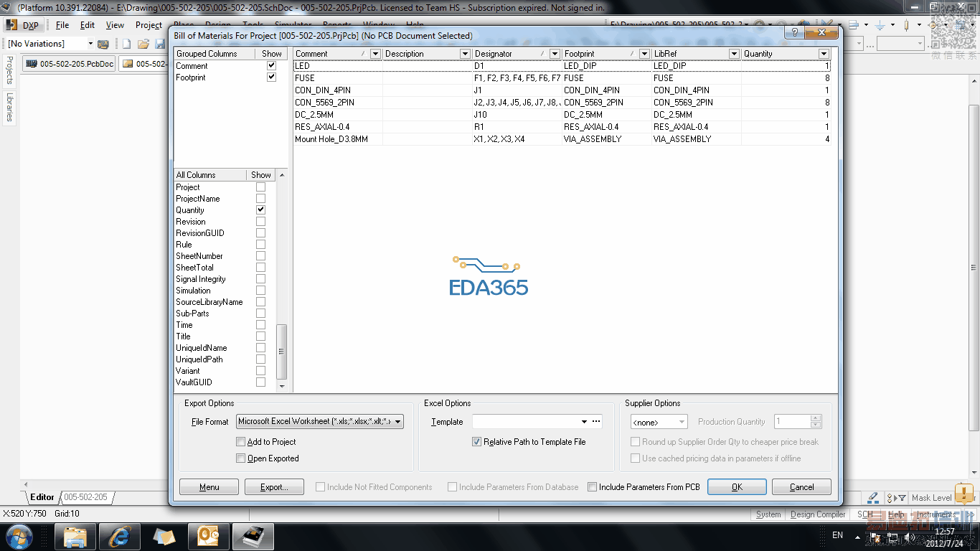Open the File Format dropdown
This screenshot has height=551, width=980.
398,422
